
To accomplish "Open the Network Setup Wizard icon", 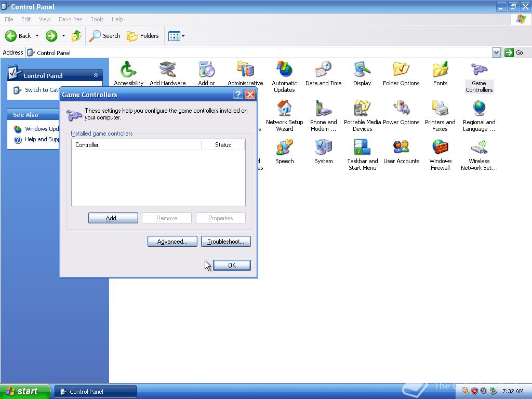I will (x=284, y=116).
